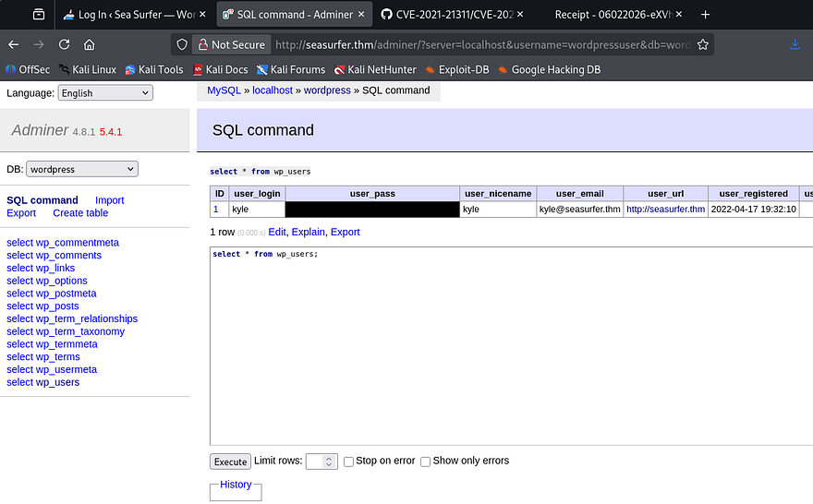This screenshot has height=504, width=813.
Task: Open a new tab with plus icon
Action: tap(706, 15)
